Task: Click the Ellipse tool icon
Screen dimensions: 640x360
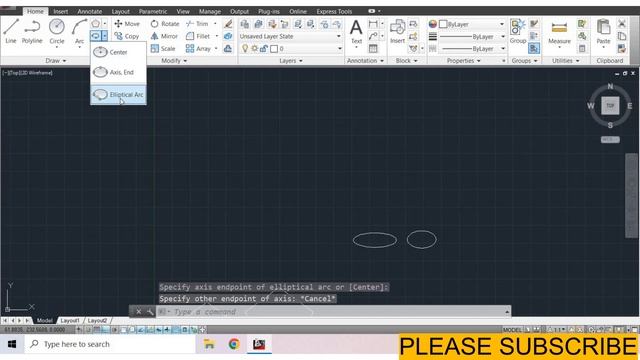Action: (x=95, y=36)
